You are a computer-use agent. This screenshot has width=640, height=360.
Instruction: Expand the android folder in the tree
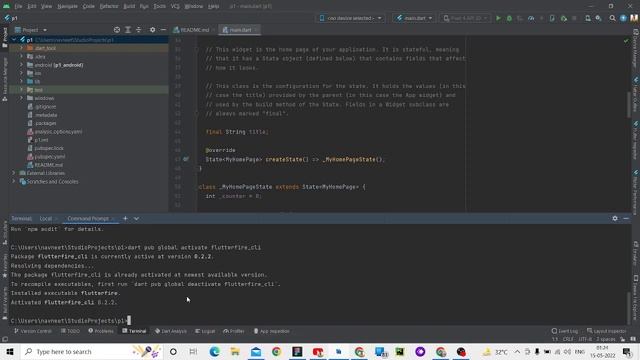click(x=21, y=64)
